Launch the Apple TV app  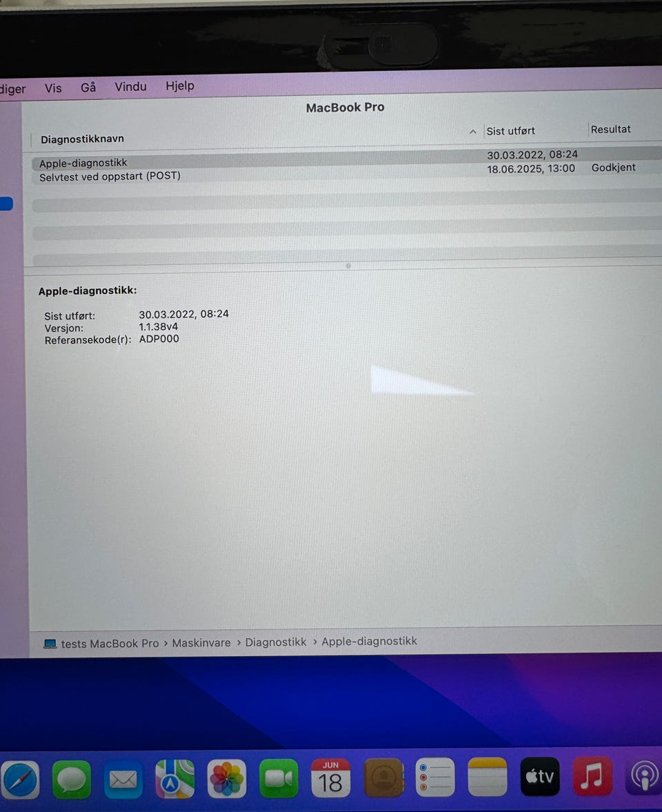540,775
